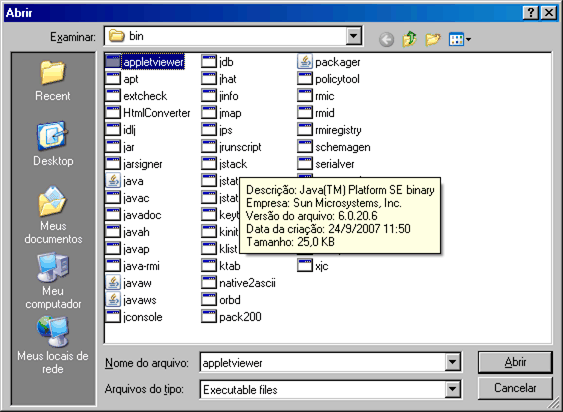Screen dimensions: 563x412
Task: Select the jconsole file
Action: point(134,316)
